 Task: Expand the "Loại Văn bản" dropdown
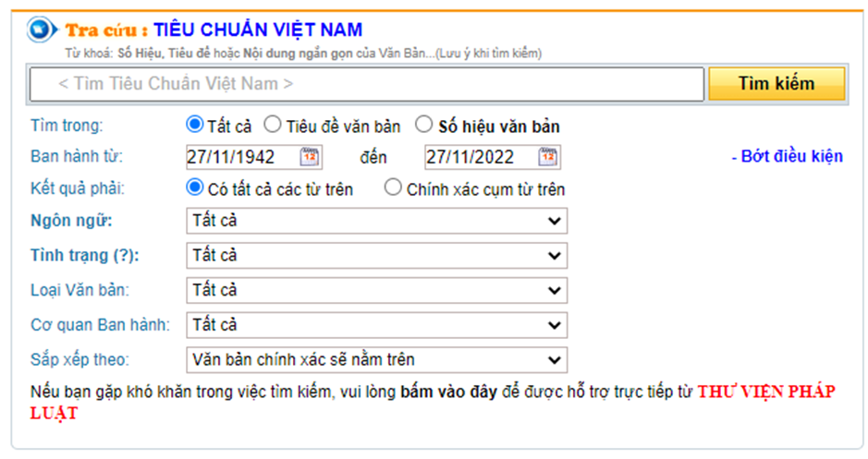point(376,290)
